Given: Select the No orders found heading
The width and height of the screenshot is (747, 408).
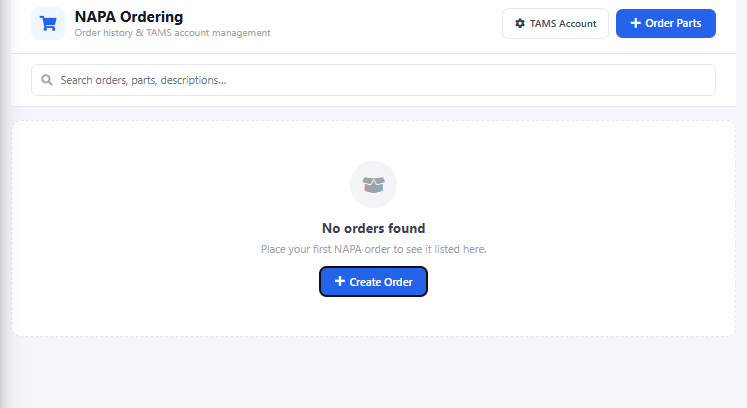Looking at the screenshot, I should tap(373, 228).
